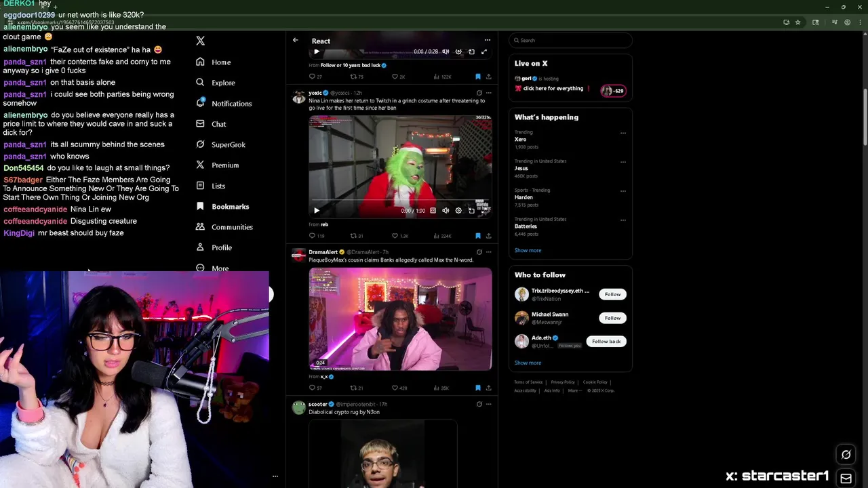Open SuperGrok in the sidebar
Viewport: 868px width, 488px height.
point(220,144)
